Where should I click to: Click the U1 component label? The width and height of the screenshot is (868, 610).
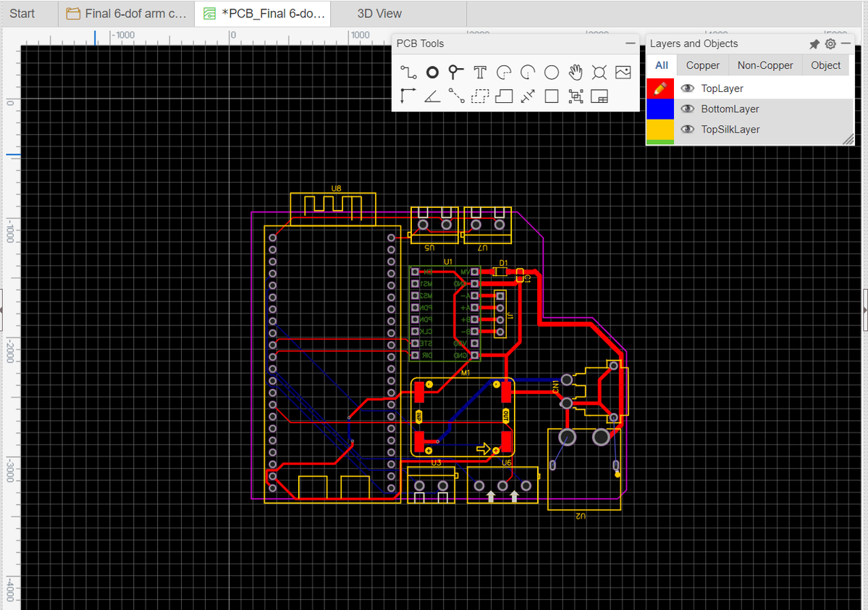point(448,262)
